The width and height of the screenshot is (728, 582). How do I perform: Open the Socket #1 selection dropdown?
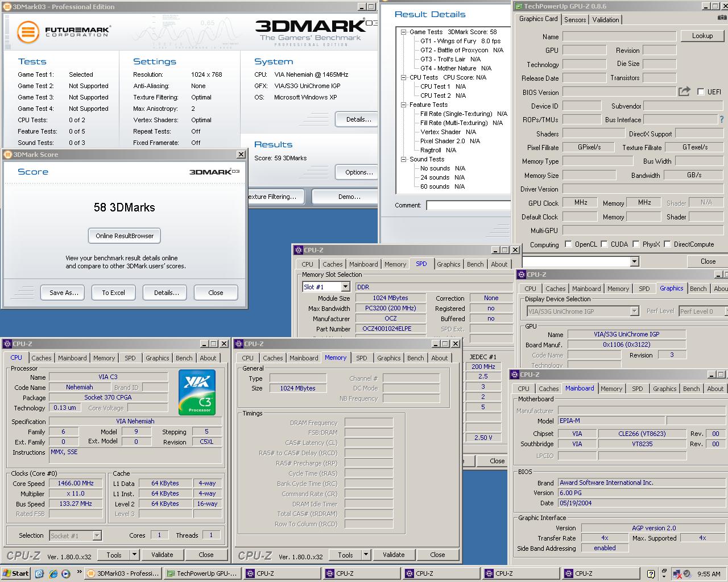(97, 535)
